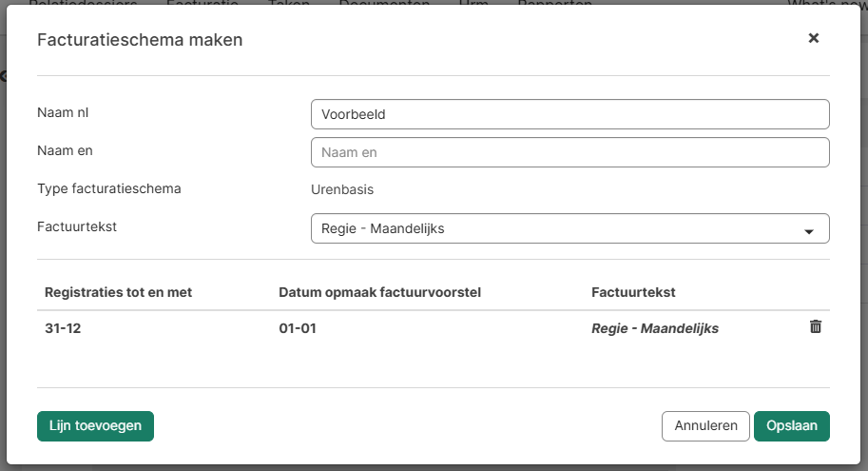Image resolution: width=868 pixels, height=471 pixels.
Task: Click the Facturatieschema maken dialog title
Action: pyautogui.click(x=140, y=40)
